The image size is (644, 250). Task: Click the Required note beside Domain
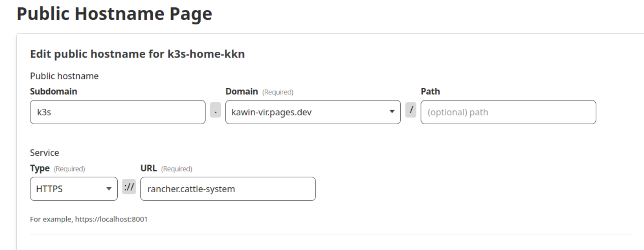point(277,93)
